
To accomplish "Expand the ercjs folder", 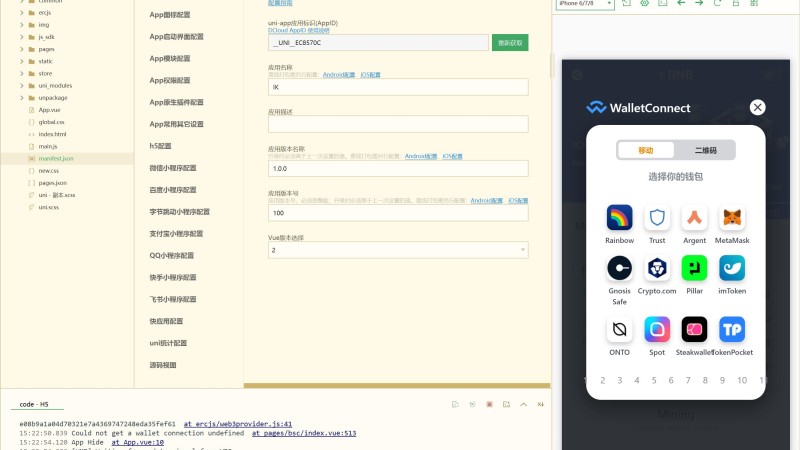I will click(x=21, y=12).
